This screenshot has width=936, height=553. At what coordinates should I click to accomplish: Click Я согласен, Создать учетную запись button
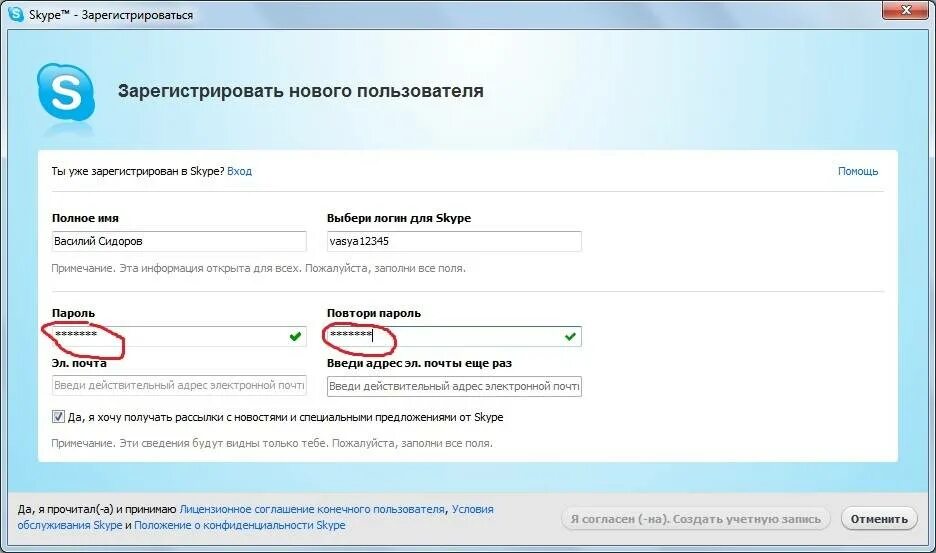pos(695,519)
